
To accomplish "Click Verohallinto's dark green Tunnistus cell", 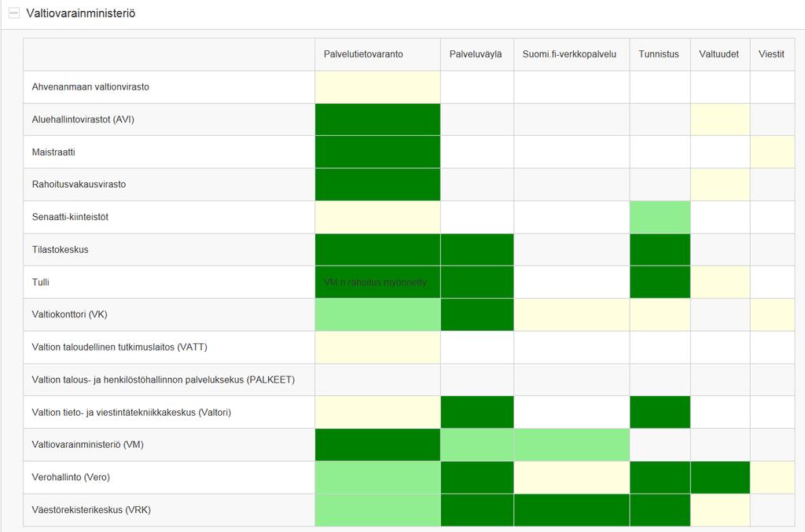I will tap(660, 477).
